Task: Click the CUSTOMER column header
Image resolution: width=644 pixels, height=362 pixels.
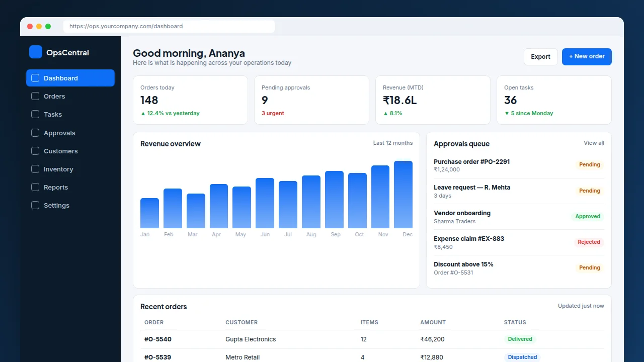Action: (x=242, y=322)
